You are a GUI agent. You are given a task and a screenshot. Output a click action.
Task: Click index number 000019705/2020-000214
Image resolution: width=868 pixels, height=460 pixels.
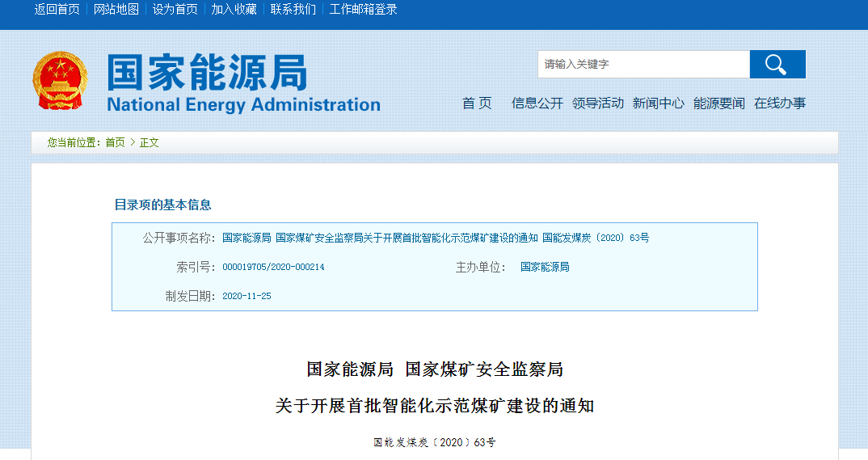tap(273, 267)
